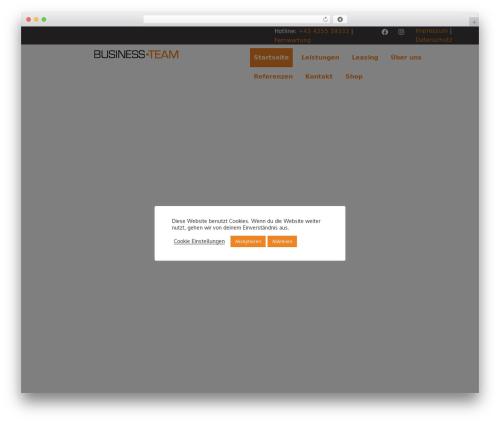Open the Fernwartung link
The height and width of the screenshot is (423, 500).
point(292,40)
